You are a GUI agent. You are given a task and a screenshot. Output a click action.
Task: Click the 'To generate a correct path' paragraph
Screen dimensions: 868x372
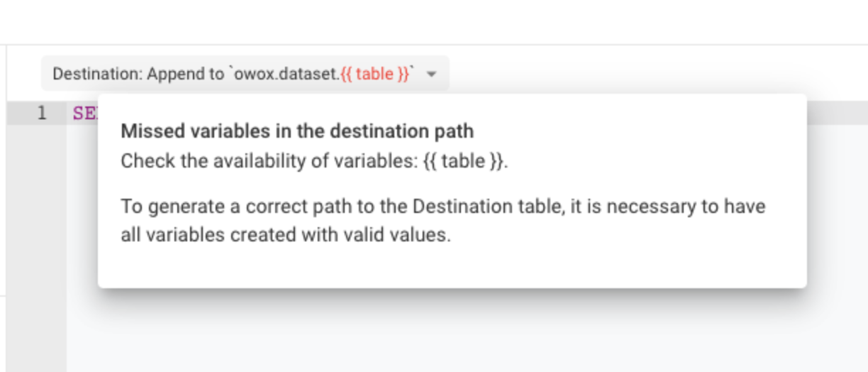(443, 220)
